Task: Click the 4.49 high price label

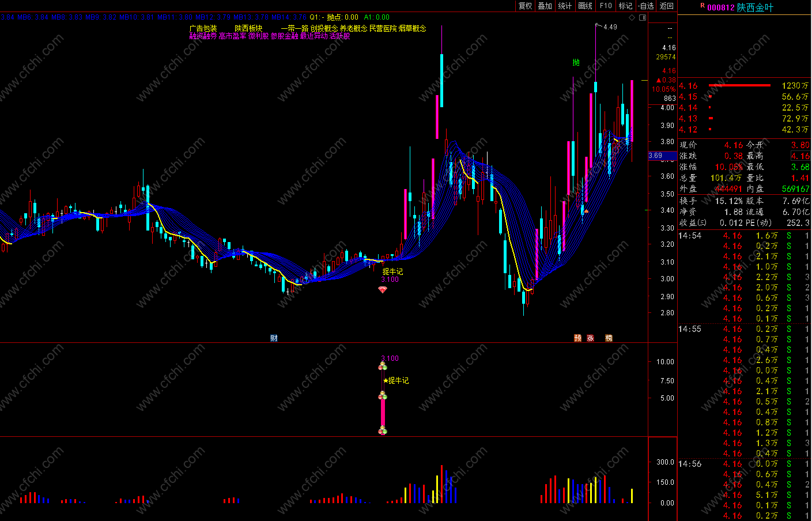Action: click(x=610, y=27)
